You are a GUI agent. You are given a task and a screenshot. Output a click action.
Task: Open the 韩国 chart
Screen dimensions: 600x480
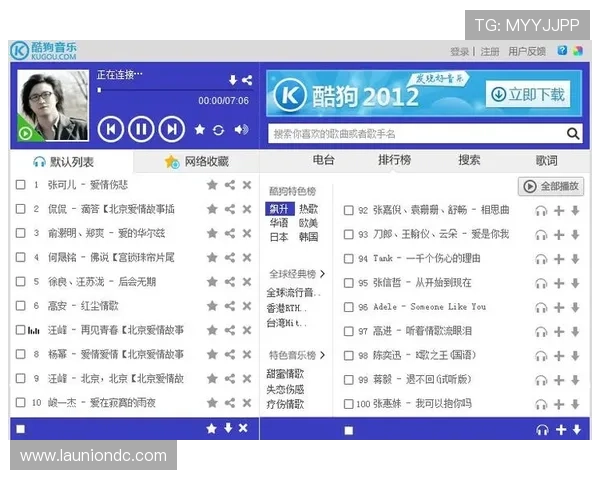point(308,237)
